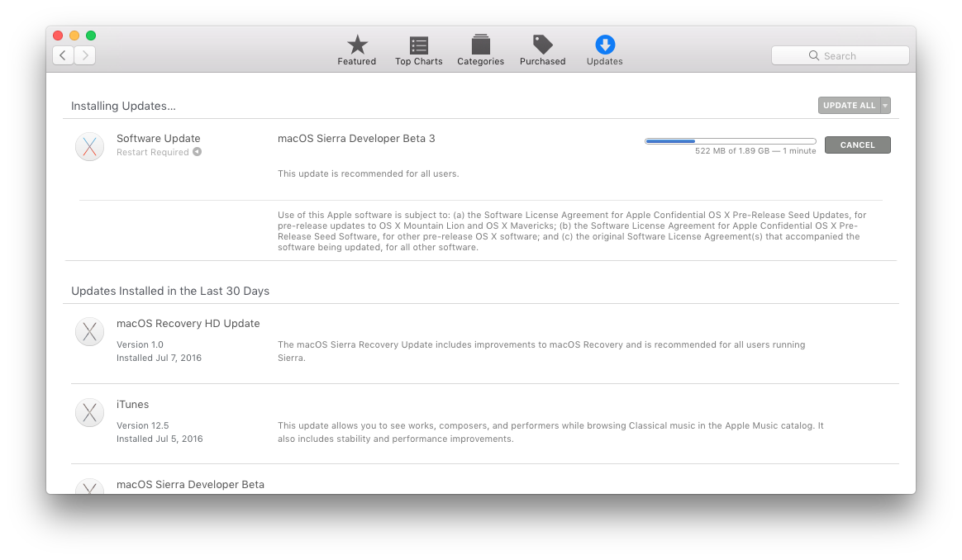Click the license agreement paragraph
Image resolution: width=962 pixels, height=560 pixels.
[572, 231]
